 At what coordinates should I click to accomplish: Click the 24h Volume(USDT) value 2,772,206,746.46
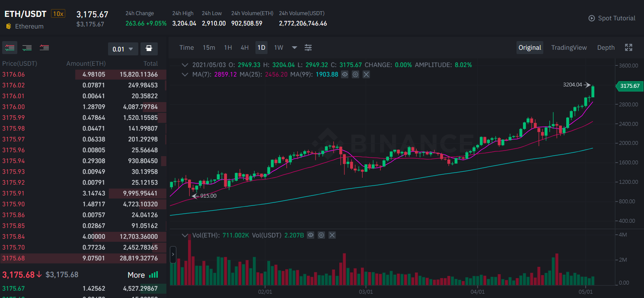(x=303, y=23)
